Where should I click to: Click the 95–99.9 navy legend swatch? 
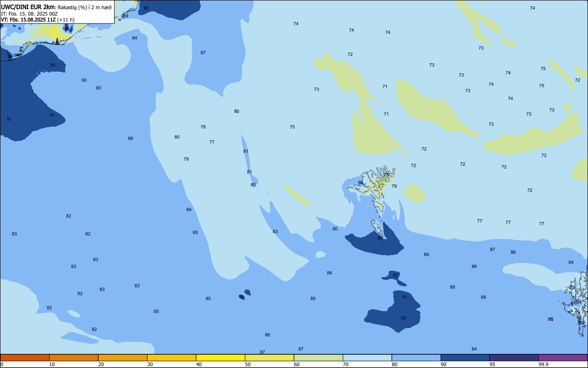pos(514,357)
